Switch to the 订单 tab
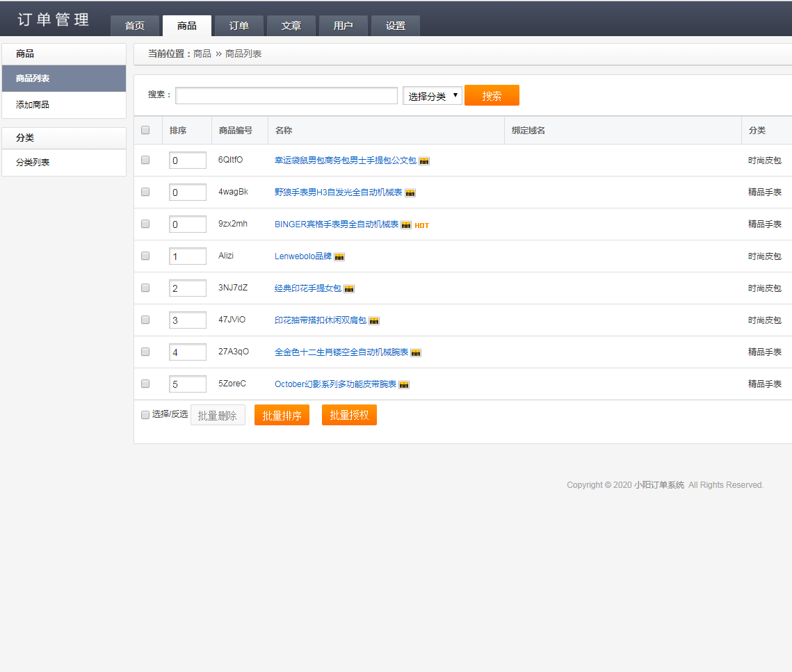Screen dimensions: 792x672 pos(239,26)
